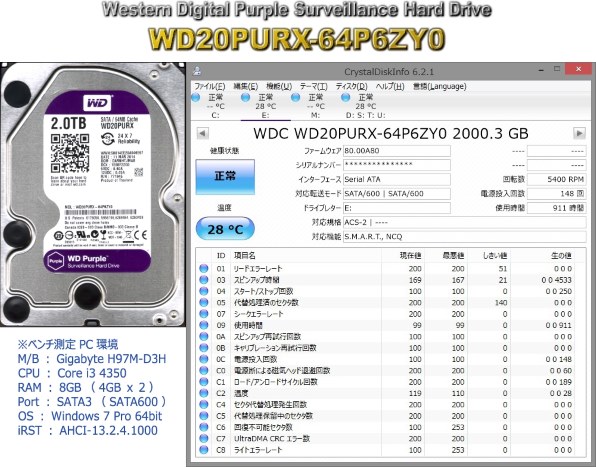Select the threshold value 140
Screen dimensions: 596x467
(501, 303)
